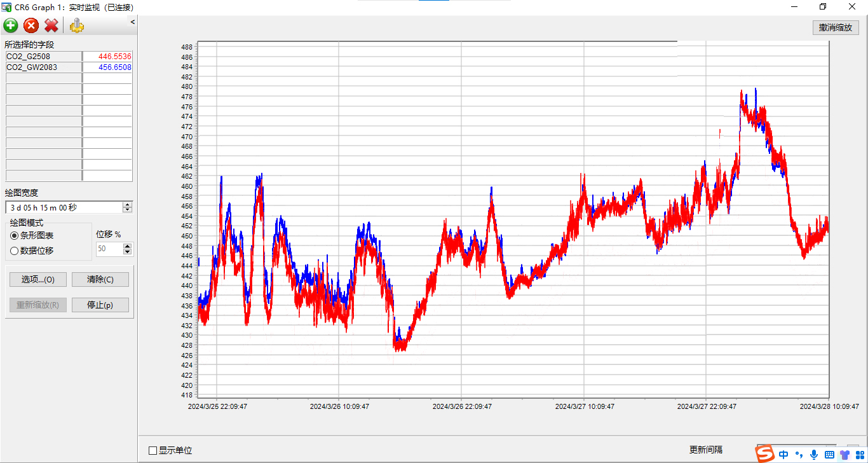Viewport: 868px width, 463px height.
Task: Click the green add field icon
Action: tap(11, 25)
